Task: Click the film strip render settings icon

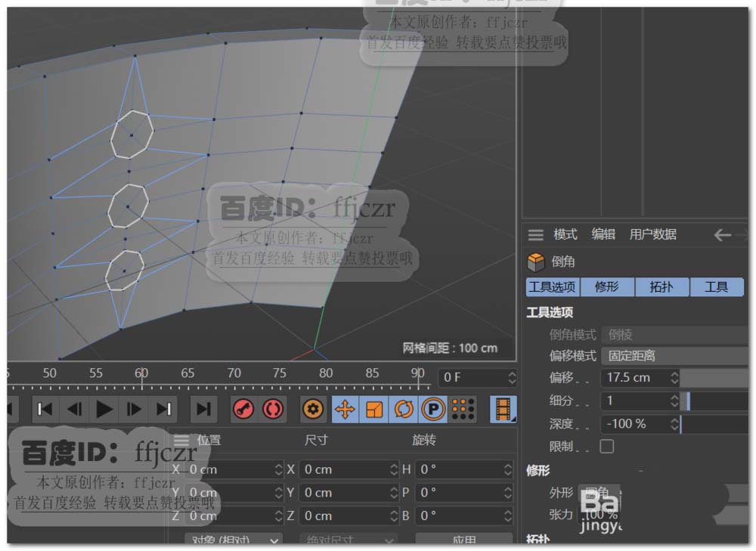Action: click(x=503, y=409)
